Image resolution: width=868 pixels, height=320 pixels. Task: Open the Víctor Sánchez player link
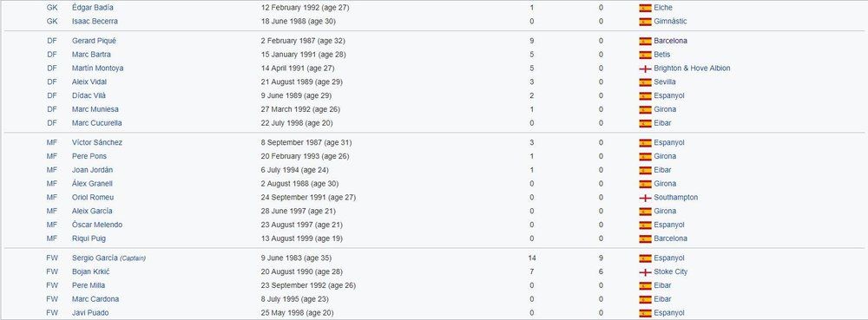coord(97,142)
